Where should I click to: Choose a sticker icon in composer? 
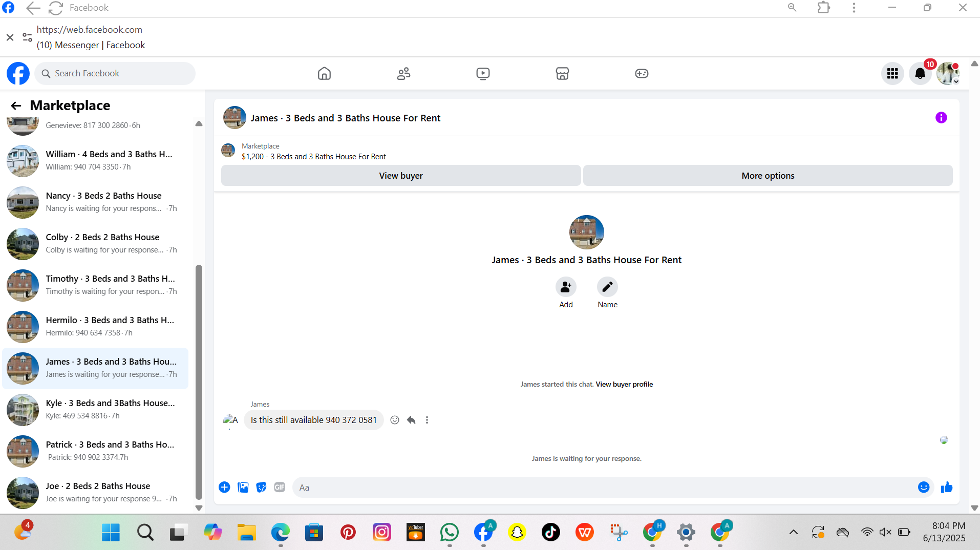[261, 487]
